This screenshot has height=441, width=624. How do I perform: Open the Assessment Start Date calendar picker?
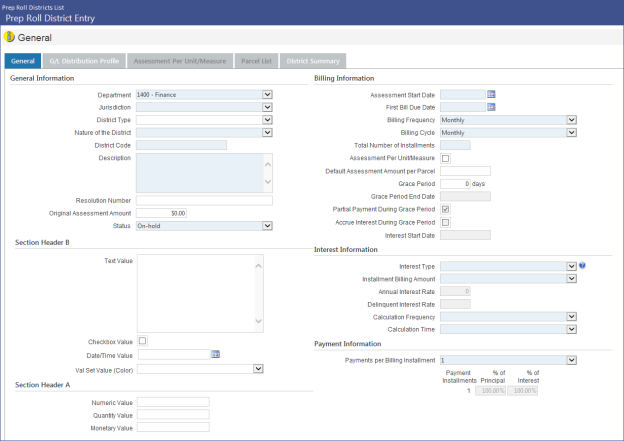tap(491, 95)
